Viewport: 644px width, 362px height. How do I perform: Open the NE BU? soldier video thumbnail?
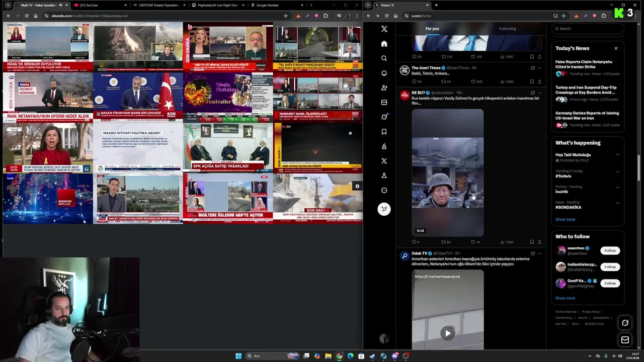coord(448,173)
